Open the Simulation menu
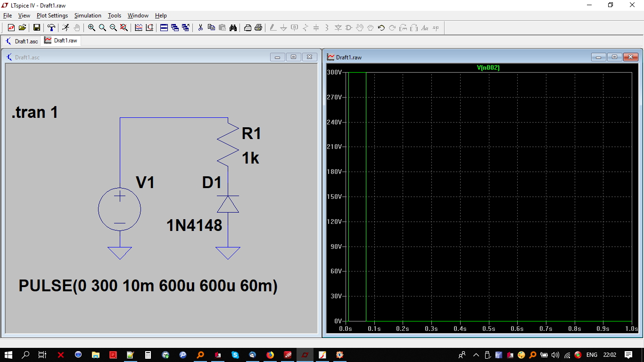The height and width of the screenshot is (362, 644). [x=88, y=16]
